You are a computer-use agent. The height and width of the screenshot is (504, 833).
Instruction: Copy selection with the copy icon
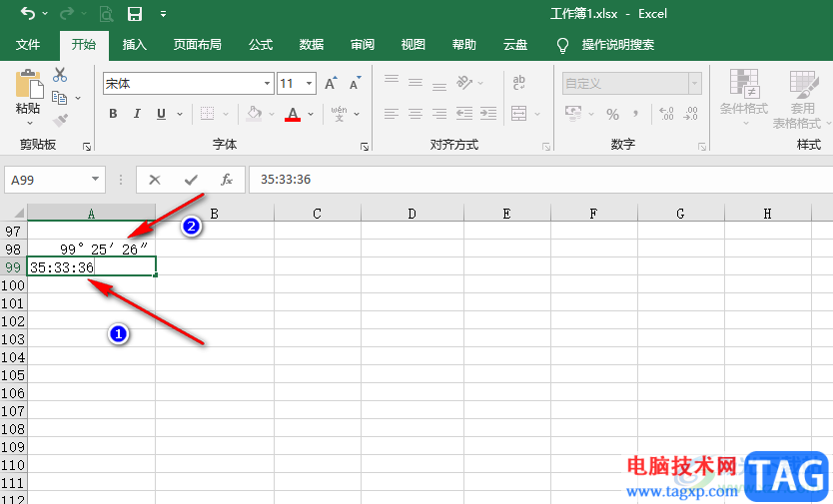pyautogui.click(x=60, y=98)
